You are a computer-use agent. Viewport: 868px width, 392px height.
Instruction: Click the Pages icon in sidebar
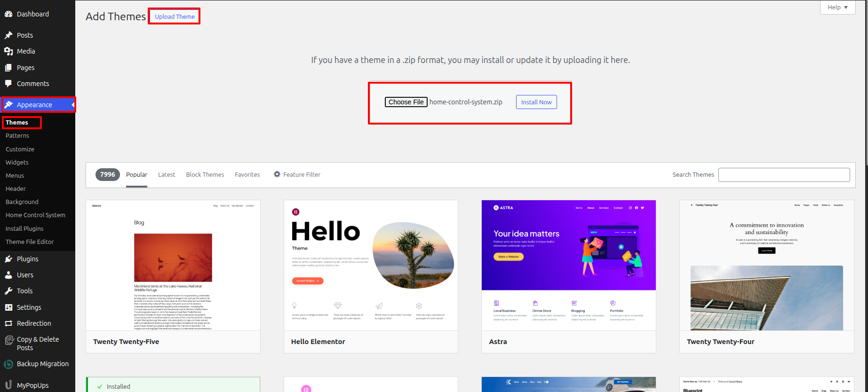click(8, 68)
